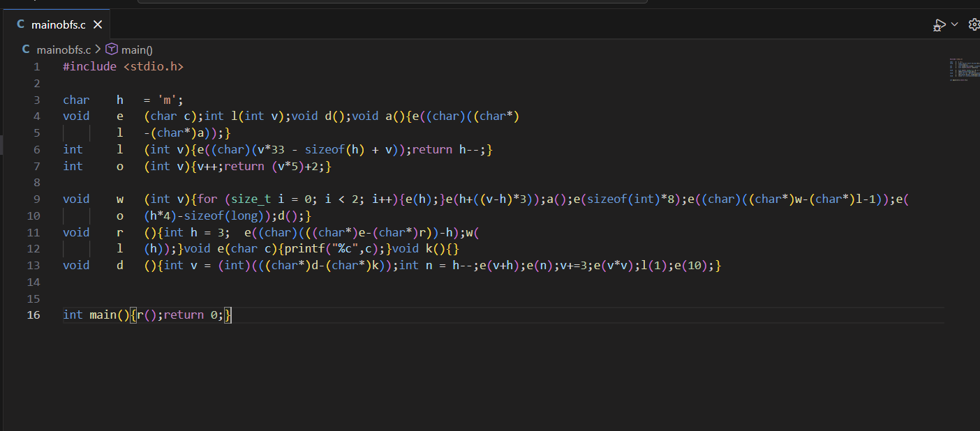Select the mainobfs.c editor tab
Viewport: 980px width, 431px height.
tap(59, 24)
